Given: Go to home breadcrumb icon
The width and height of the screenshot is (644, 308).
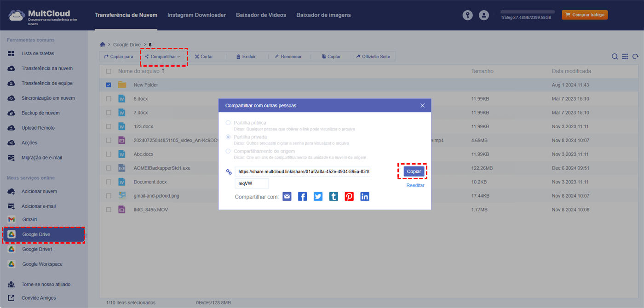Looking at the screenshot, I should [x=103, y=45].
